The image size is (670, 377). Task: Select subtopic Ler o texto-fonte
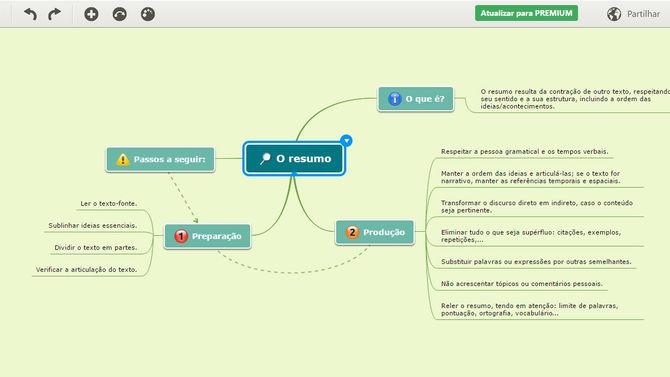pyautogui.click(x=109, y=204)
